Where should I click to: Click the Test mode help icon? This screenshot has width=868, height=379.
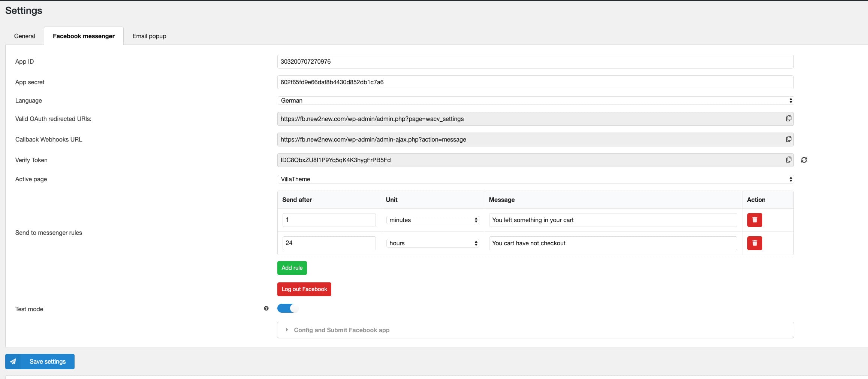coord(266,309)
